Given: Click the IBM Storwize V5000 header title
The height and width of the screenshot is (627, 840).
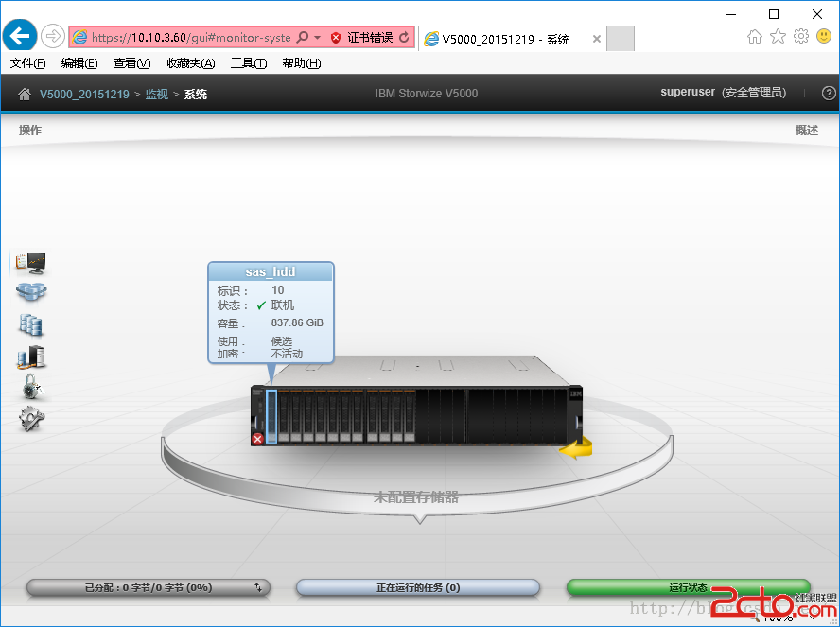Looking at the screenshot, I should (x=427, y=94).
